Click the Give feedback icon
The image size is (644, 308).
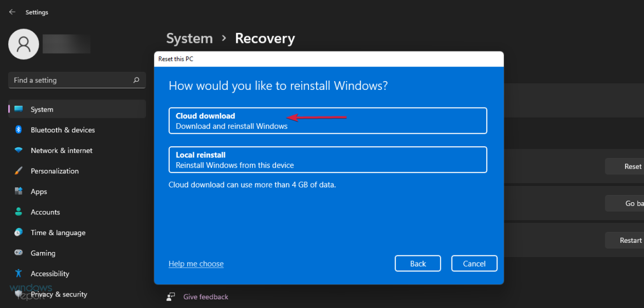[x=171, y=296]
